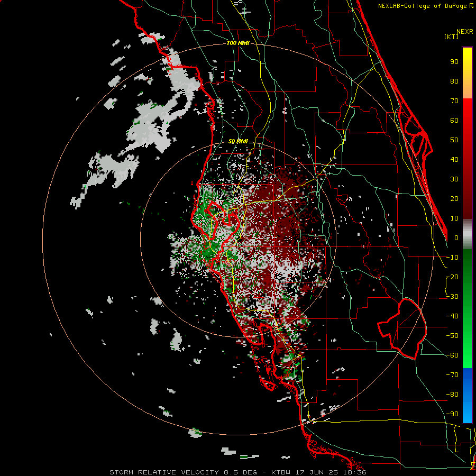Click the 50 value on the velocity scale

click(454, 140)
